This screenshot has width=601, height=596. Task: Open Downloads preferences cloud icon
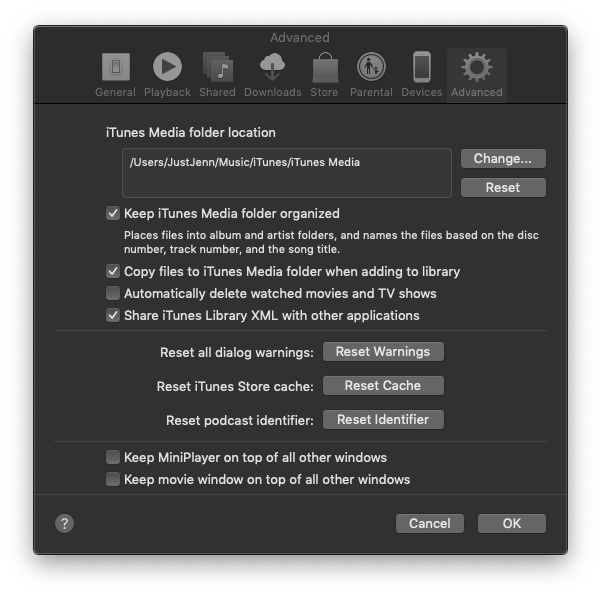coord(273,67)
